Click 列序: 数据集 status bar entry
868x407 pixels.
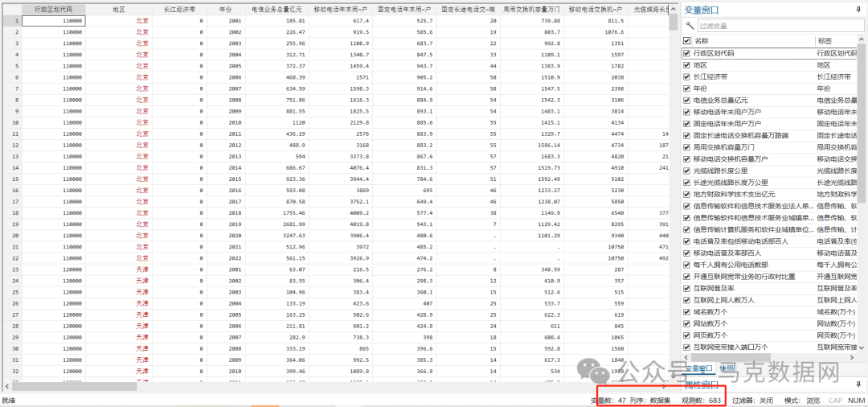pos(649,400)
